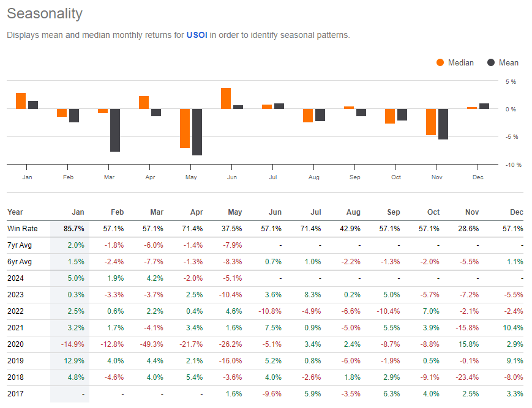Toggle visibility of the 7yr Avg row
Screen dimensions: 532x408
[20, 245]
